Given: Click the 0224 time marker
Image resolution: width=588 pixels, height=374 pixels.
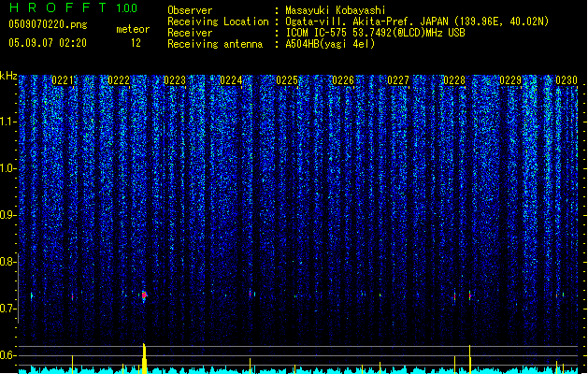Looking at the screenshot, I should [231, 80].
